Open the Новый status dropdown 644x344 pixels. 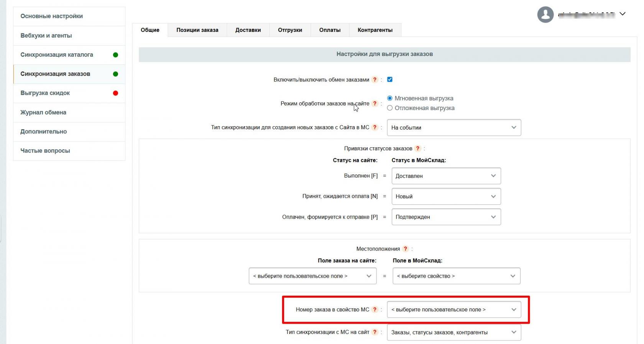click(x=446, y=196)
